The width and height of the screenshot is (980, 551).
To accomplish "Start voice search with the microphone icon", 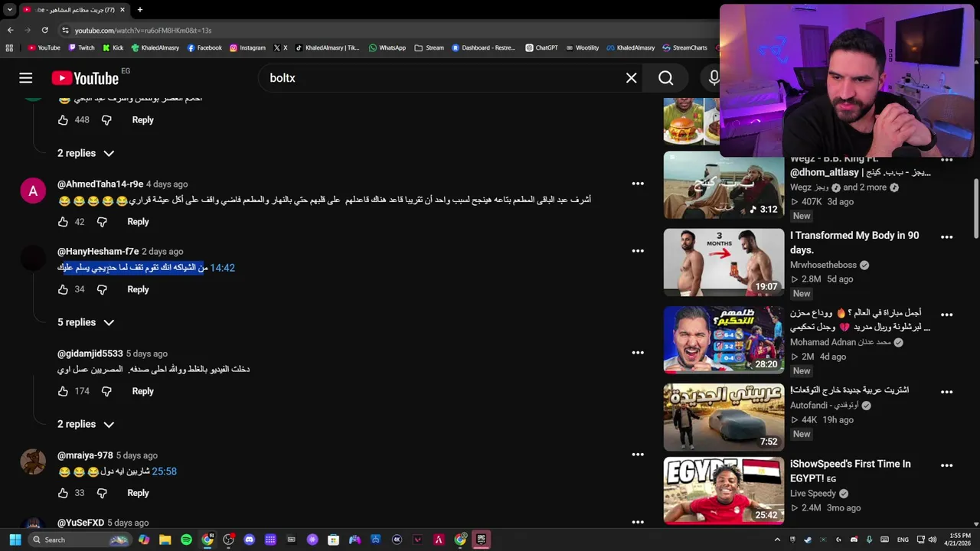I will 714,78.
